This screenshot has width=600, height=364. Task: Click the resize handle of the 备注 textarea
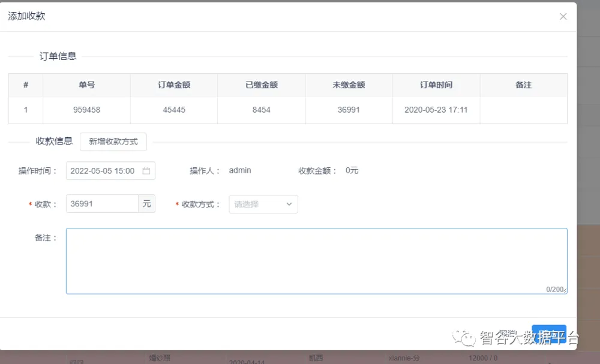click(564, 291)
